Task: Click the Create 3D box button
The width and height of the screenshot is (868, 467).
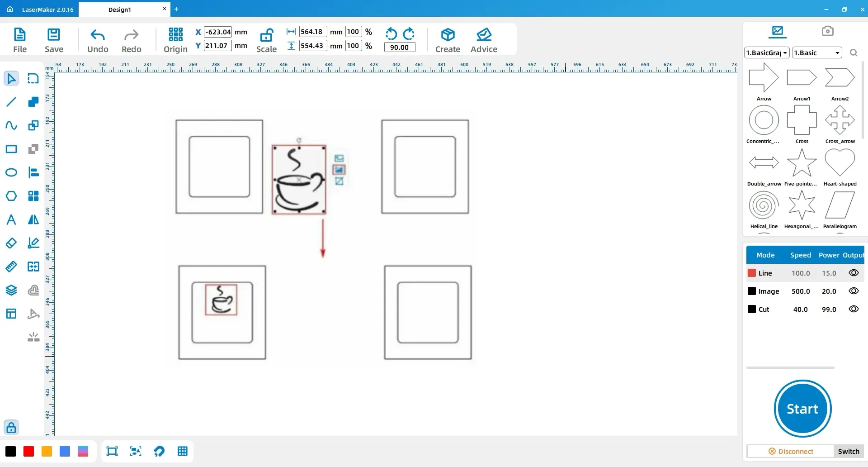Action: pos(448,41)
